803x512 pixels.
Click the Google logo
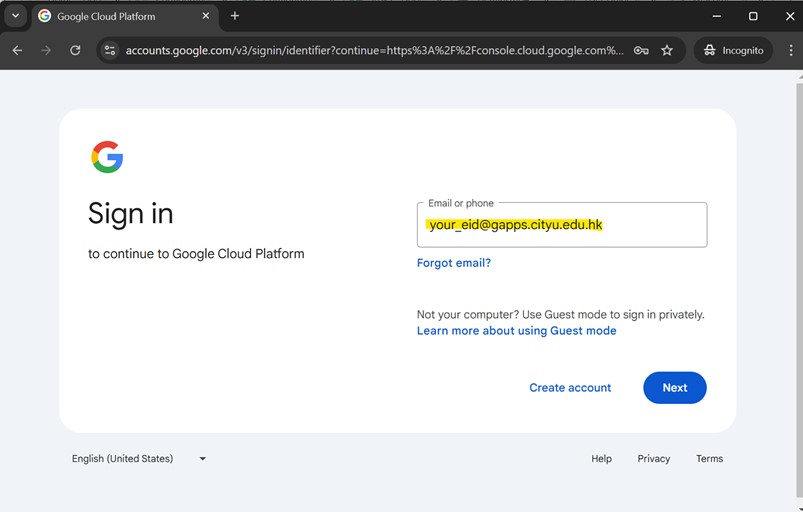pyautogui.click(x=107, y=157)
